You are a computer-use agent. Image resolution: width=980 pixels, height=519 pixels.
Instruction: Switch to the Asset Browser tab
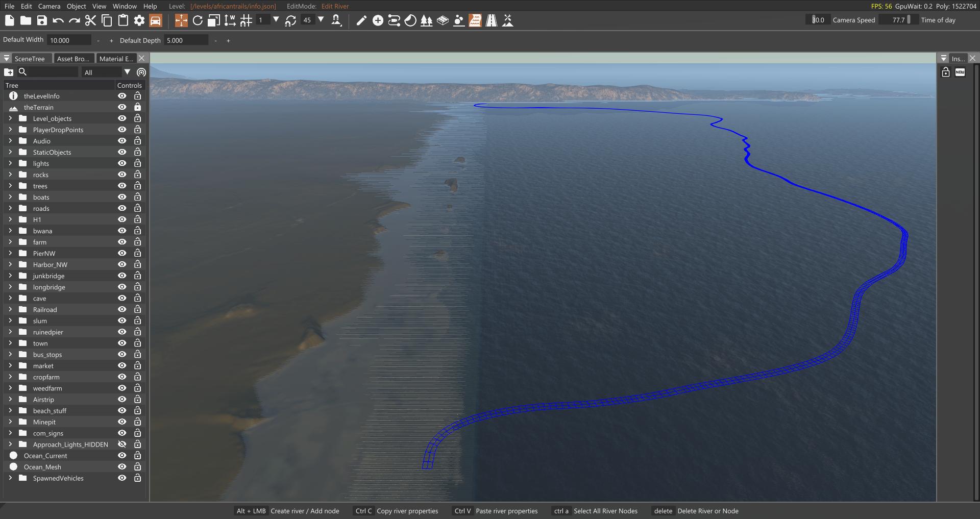[x=73, y=59]
